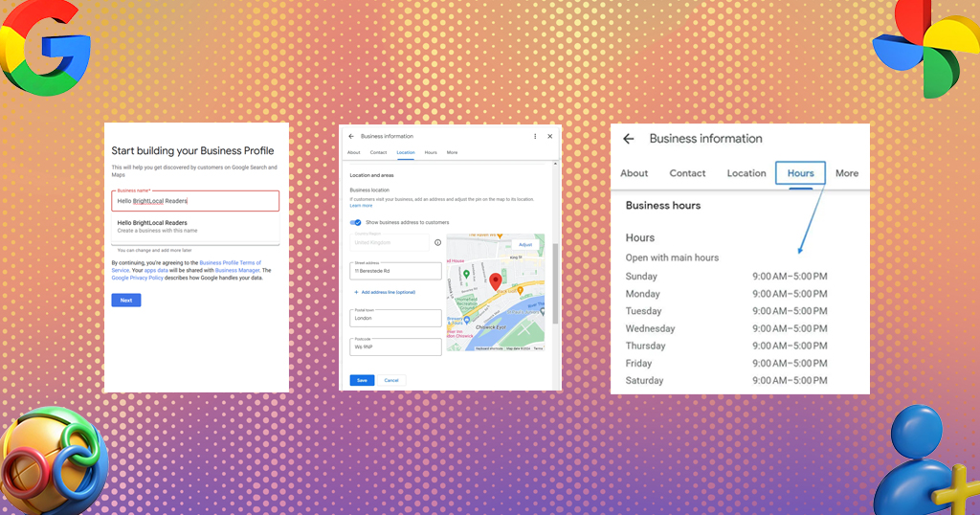The image size is (980, 515).
Task: Click You can change and add more later
Action: point(154,250)
